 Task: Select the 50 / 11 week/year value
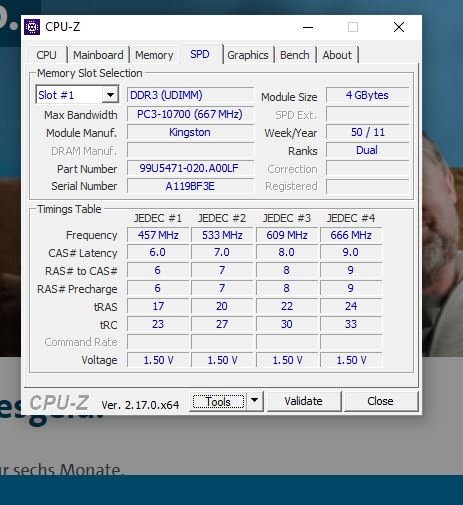(x=367, y=132)
